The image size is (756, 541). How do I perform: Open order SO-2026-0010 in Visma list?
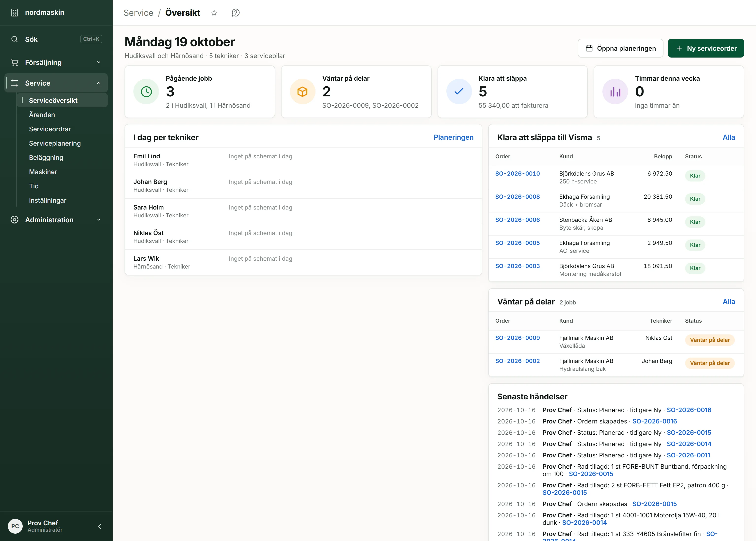[517, 173]
